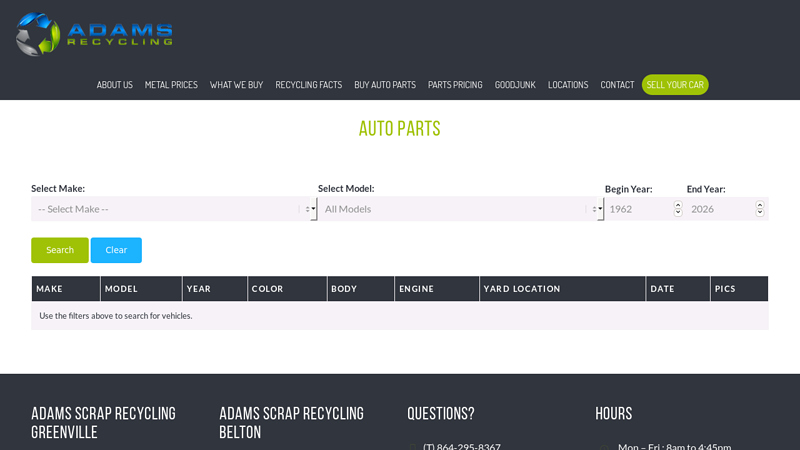800x450 pixels.
Task: Expand the Select Make dropdown
Action: (173, 209)
